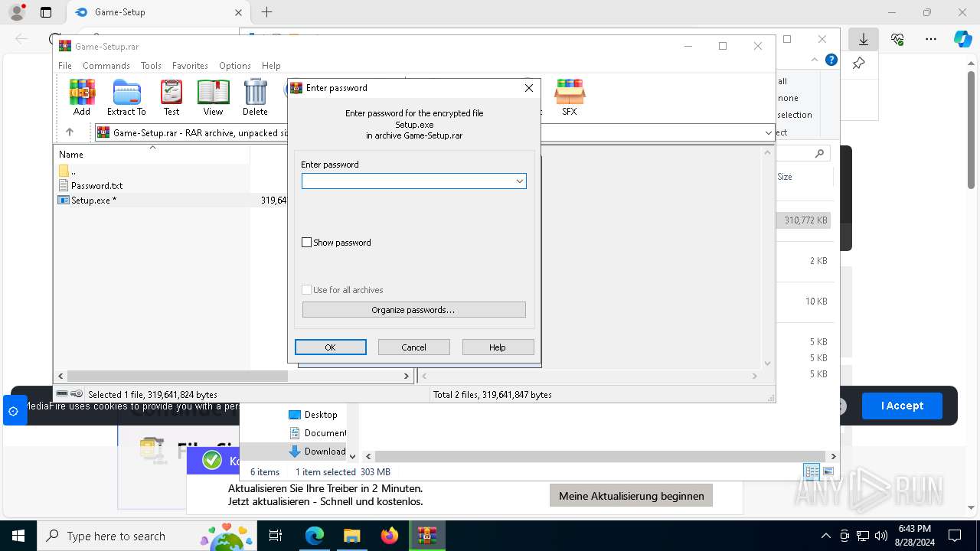Switch Explorer to large thumbnails view icon
Screen dimensions: 980x551
tap(828, 471)
